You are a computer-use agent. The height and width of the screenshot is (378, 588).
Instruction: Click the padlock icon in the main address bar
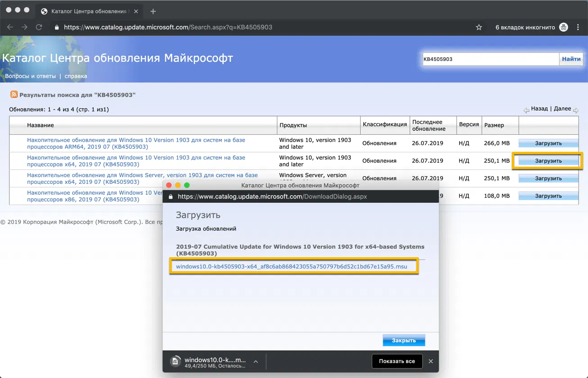(x=57, y=27)
